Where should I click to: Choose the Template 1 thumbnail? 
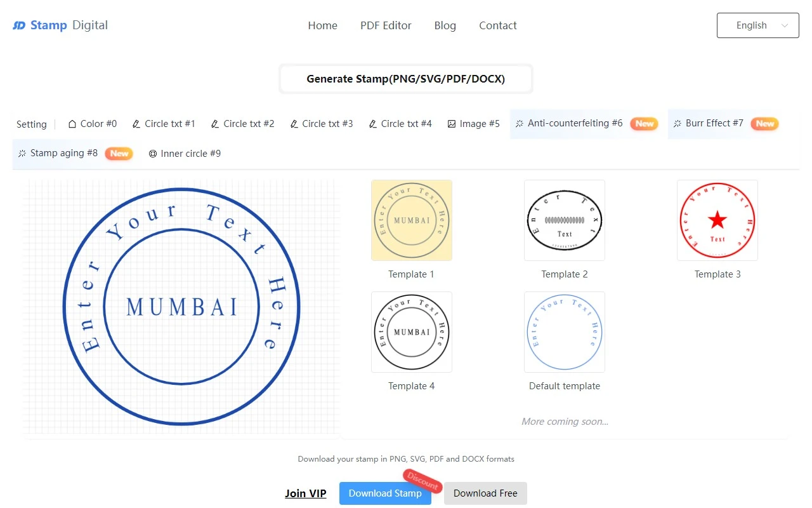pyautogui.click(x=412, y=220)
